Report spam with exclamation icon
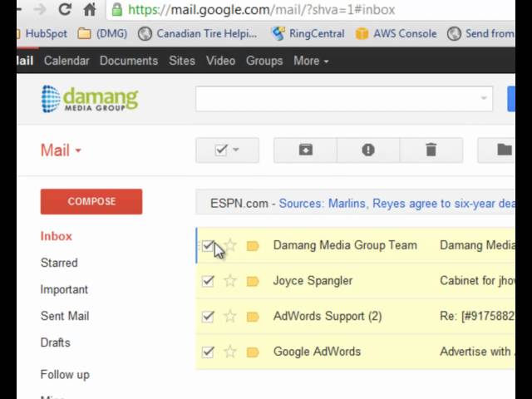Viewport: 532px width, 399px height. pos(368,150)
